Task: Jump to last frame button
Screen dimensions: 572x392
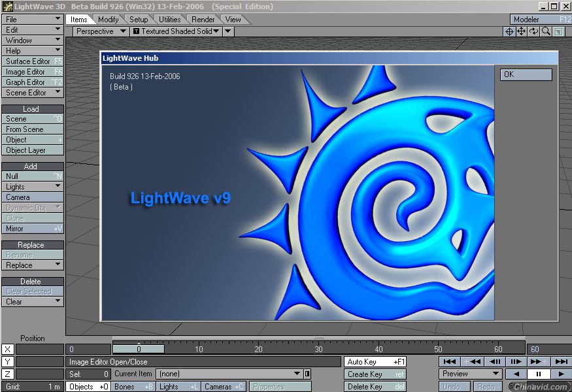Action: pos(560,361)
